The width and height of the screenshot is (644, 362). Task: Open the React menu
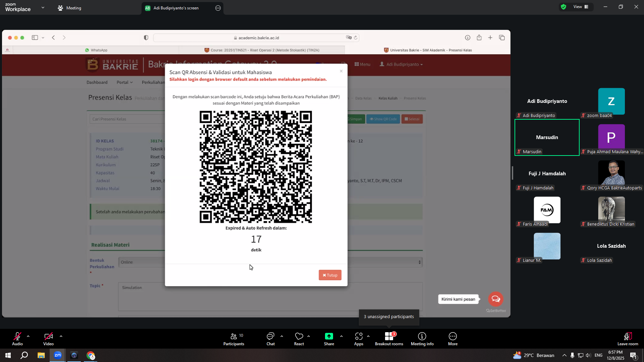point(299,339)
